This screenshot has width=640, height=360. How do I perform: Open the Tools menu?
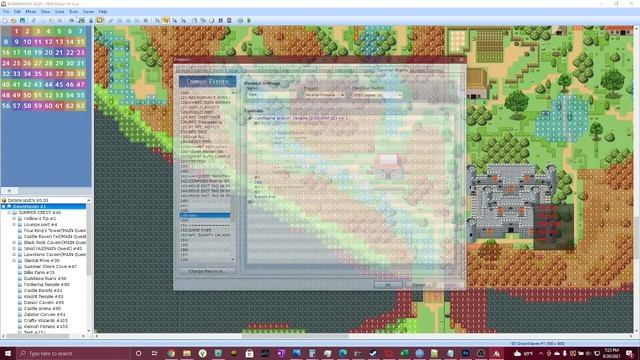tap(73, 12)
